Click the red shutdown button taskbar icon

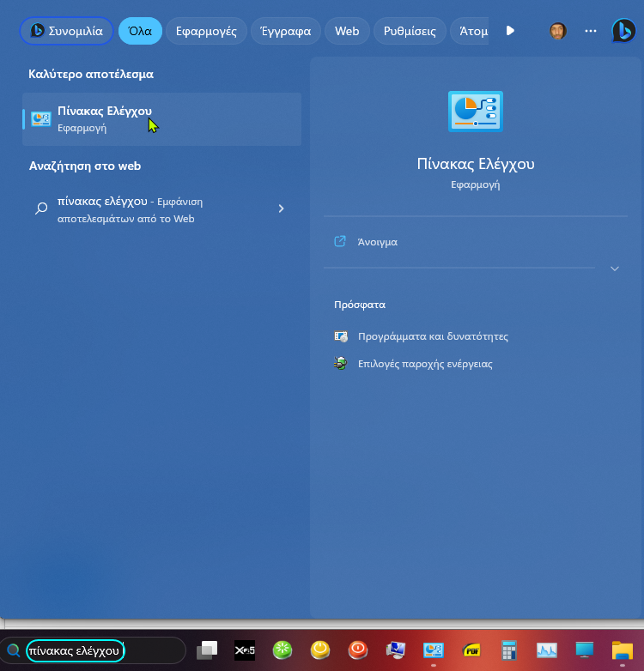click(x=357, y=650)
